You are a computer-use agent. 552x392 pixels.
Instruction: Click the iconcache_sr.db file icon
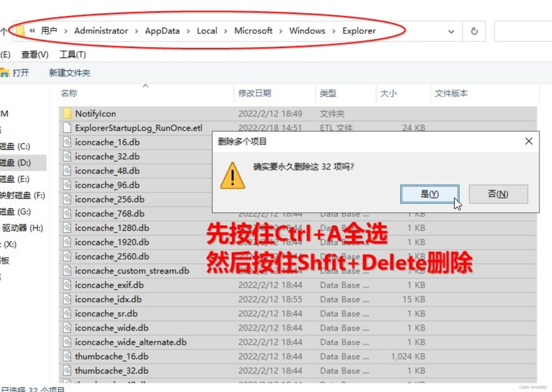click(x=67, y=313)
